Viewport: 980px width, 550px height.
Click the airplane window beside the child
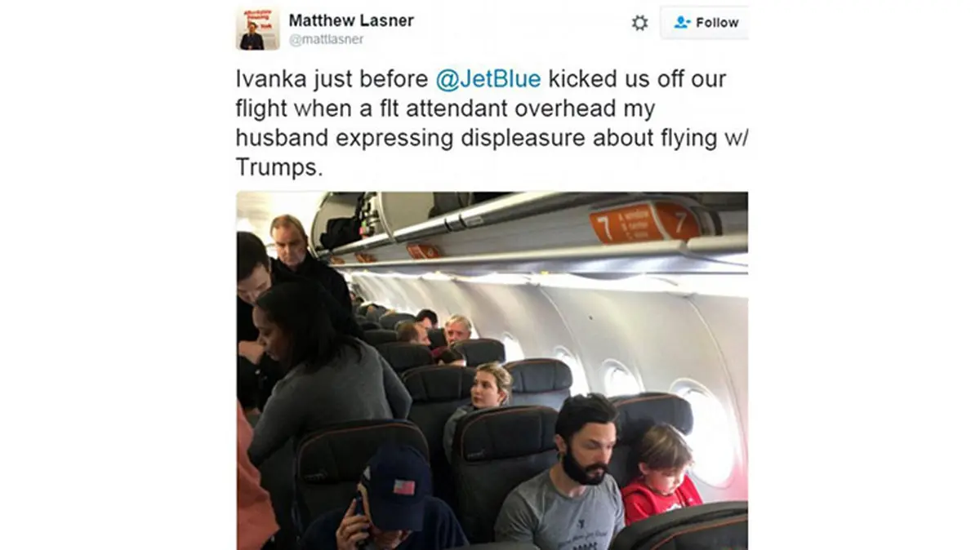(706, 430)
